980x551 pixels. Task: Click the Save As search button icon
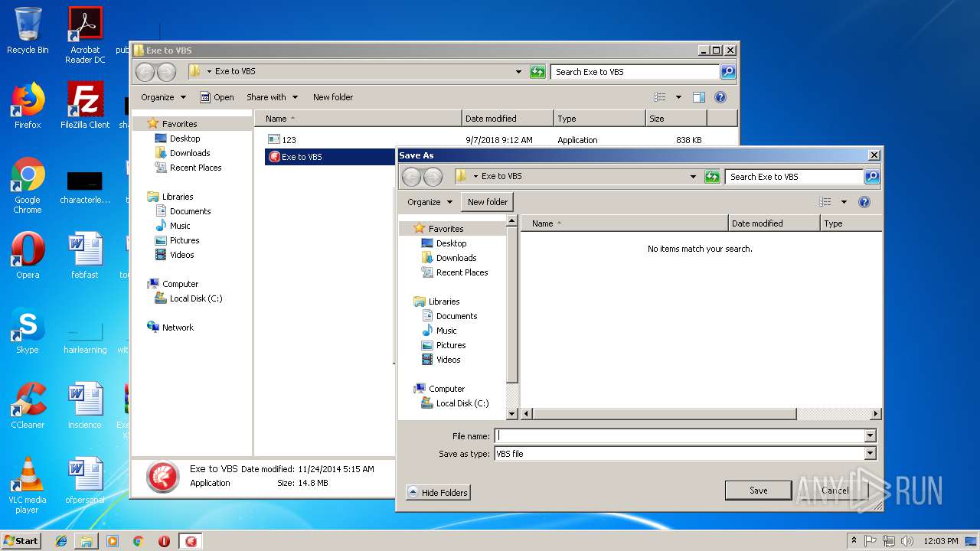[x=872, y=177]
